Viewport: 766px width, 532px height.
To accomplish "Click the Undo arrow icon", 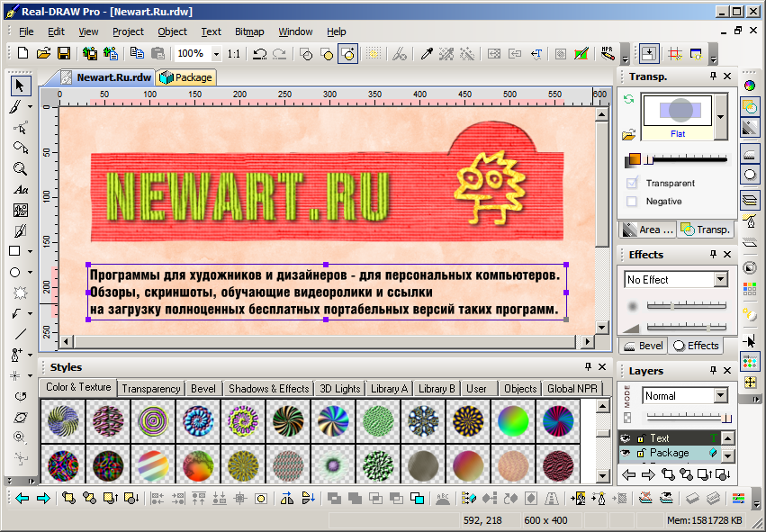I will click(x=259, y=54).
